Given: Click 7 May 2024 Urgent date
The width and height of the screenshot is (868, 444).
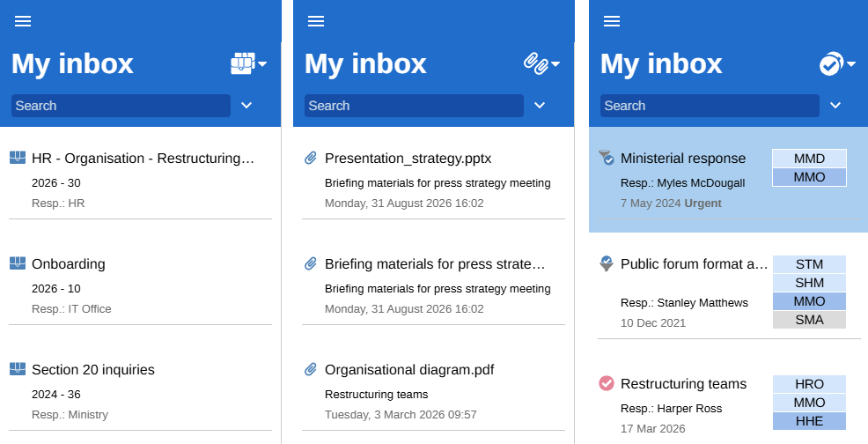Looking at the screenshot, I should pos(671,203).
